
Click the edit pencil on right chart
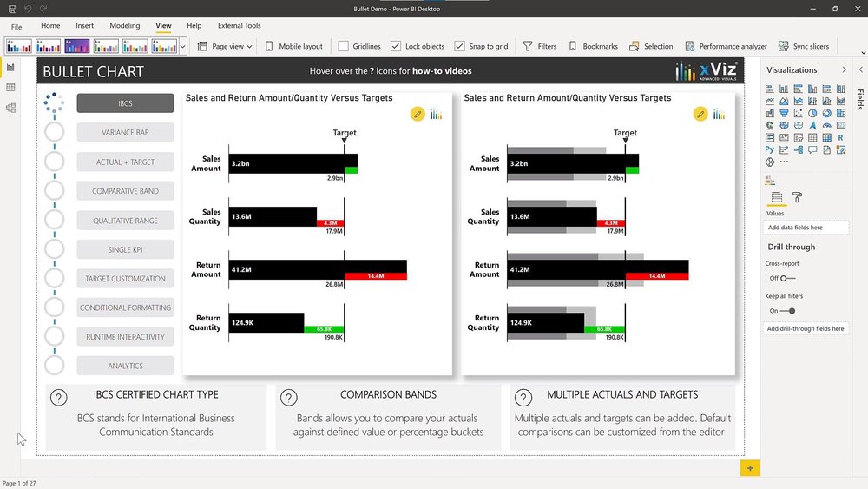coord(700,114)
